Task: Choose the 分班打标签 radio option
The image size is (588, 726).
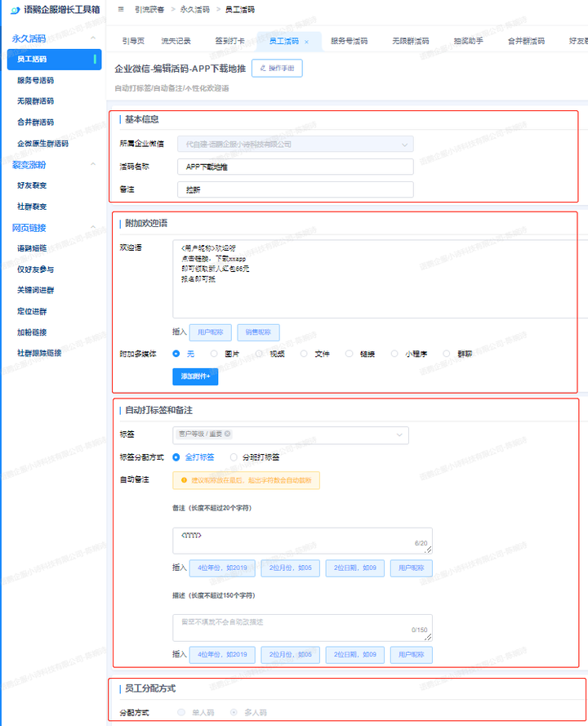Action: click(234, 457)
